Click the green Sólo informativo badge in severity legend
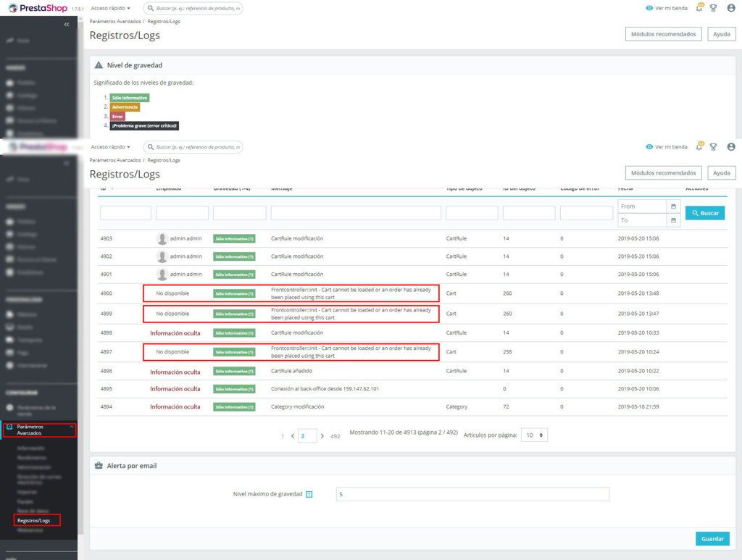The image size is (742, 560). 130,98
